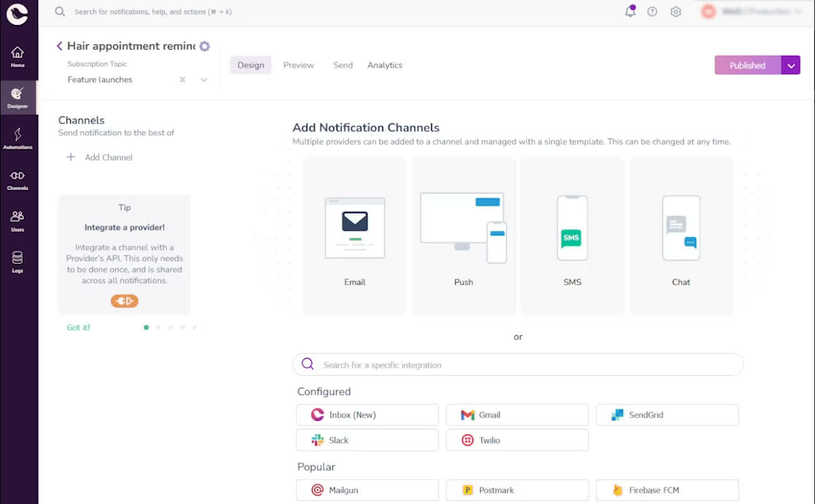
Task: Choose the Mailgun integration
Action: click(367, 490)
